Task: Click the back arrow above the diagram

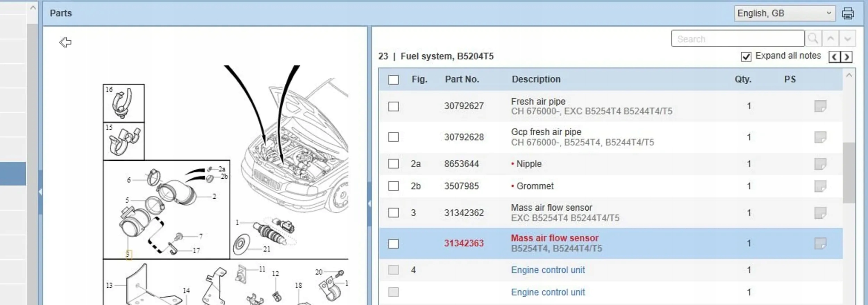Action: (x=65, y=42)
